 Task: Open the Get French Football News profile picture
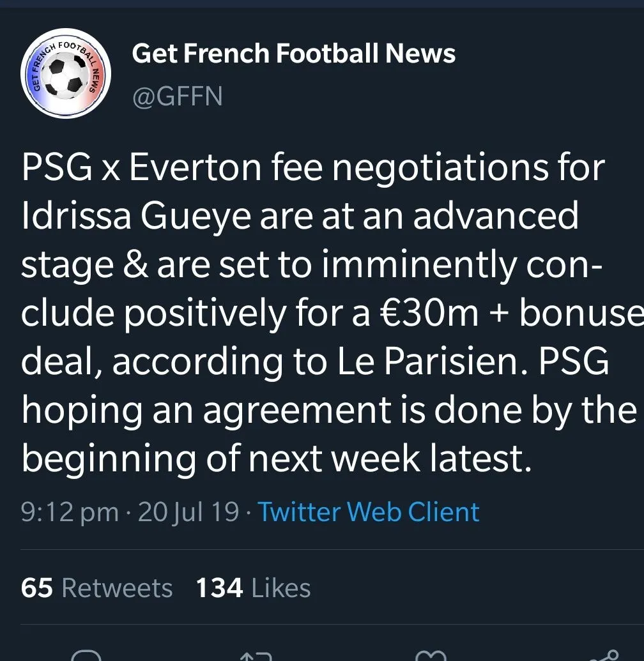pyautogui.click(x=66, y=73)
